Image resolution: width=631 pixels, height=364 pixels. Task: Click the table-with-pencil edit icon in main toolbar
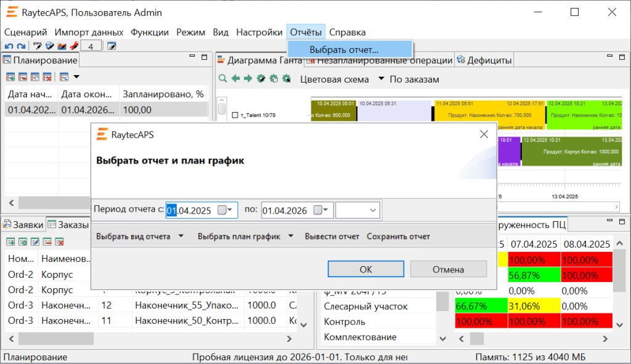coord(38,46)
